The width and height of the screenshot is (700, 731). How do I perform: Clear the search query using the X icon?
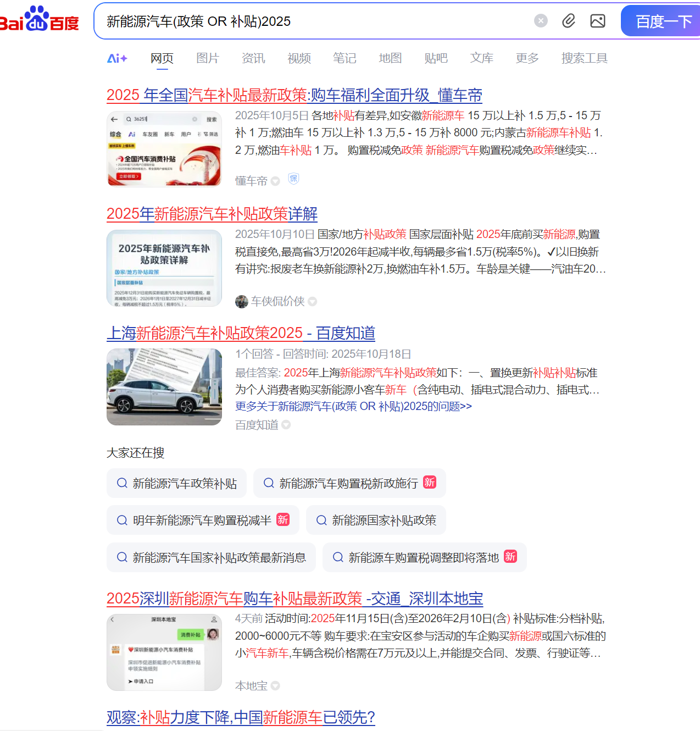[541, 20]
